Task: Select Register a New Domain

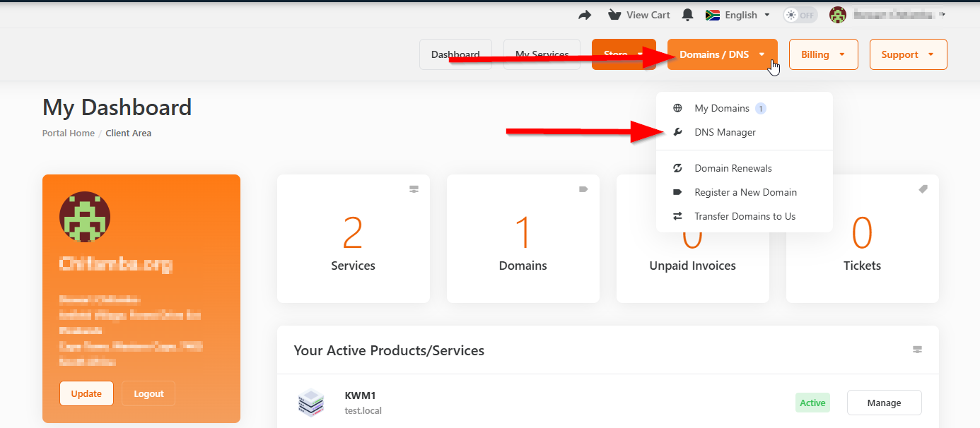Action: (745, 192)
